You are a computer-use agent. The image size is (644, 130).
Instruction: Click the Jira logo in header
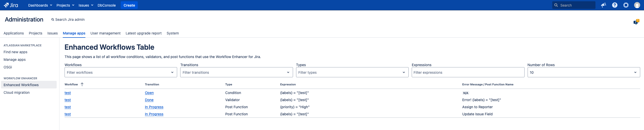(11, 5)
